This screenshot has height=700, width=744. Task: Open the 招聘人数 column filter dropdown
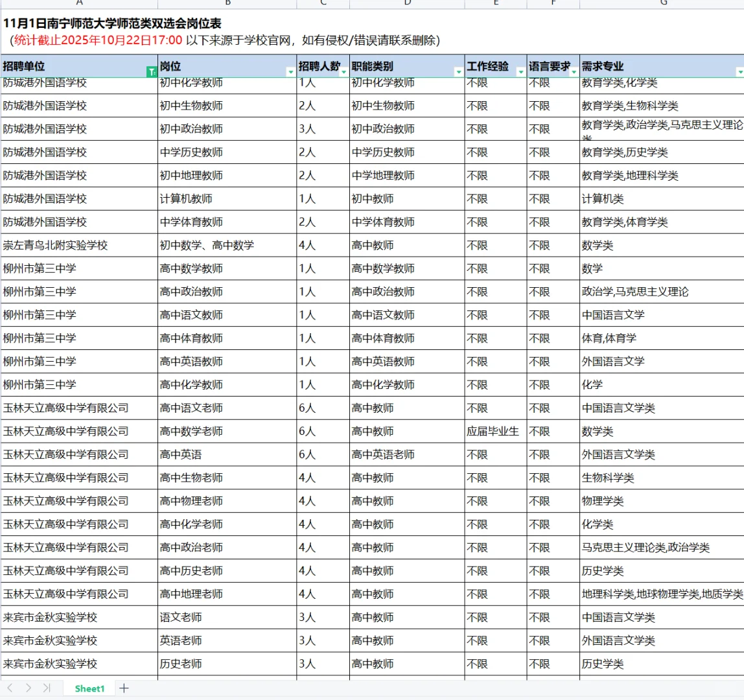point(343,72)
